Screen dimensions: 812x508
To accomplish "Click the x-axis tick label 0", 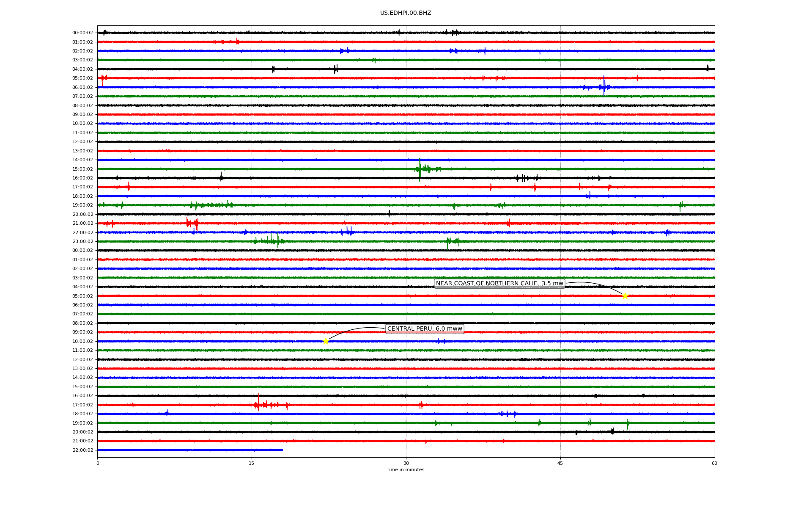I will click(98, 463).
